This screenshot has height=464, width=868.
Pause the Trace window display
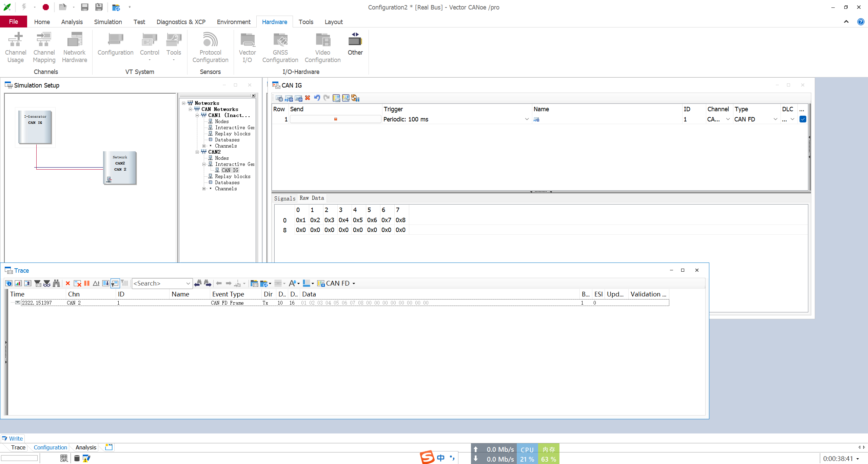(x=87, y=283)
